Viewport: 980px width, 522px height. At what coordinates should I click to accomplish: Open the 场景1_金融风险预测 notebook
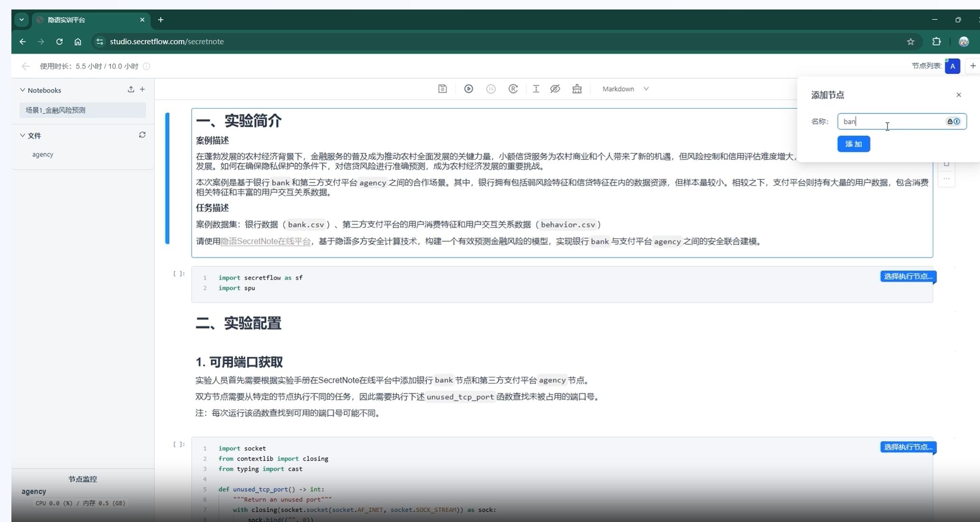55,110
